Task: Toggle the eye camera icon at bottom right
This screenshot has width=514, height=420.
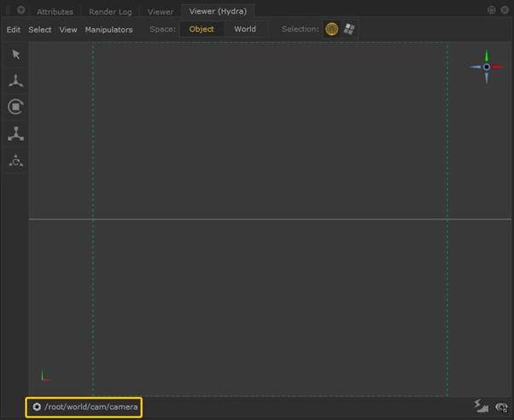Action: pos(501,407)
